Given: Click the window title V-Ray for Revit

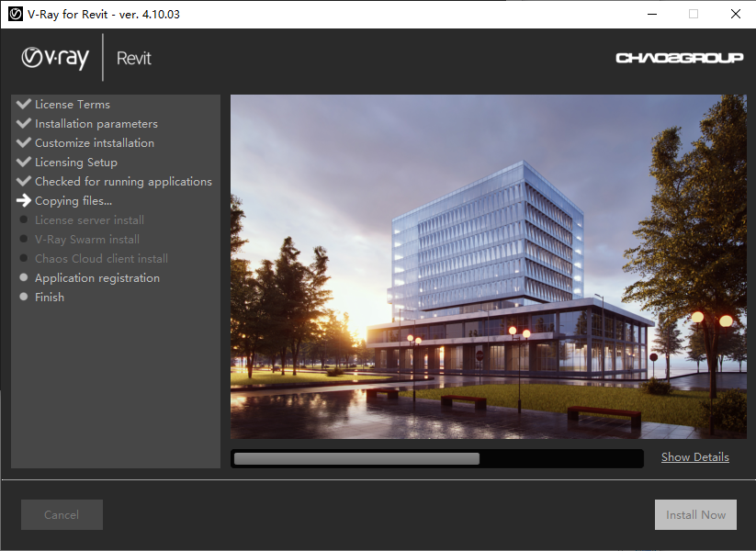Looking at the screenshot, I should (103, 15).
